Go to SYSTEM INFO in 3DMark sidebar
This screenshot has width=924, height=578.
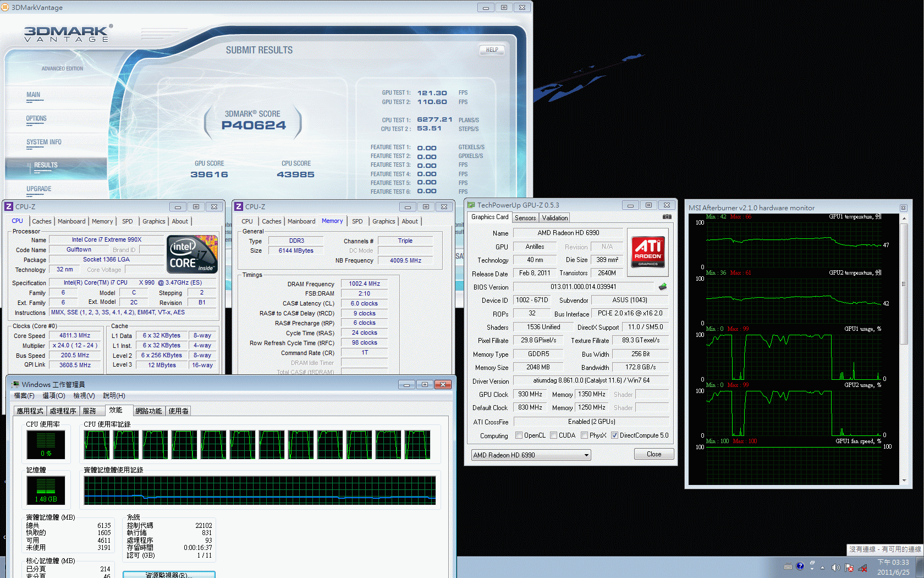tap(44, 143)
